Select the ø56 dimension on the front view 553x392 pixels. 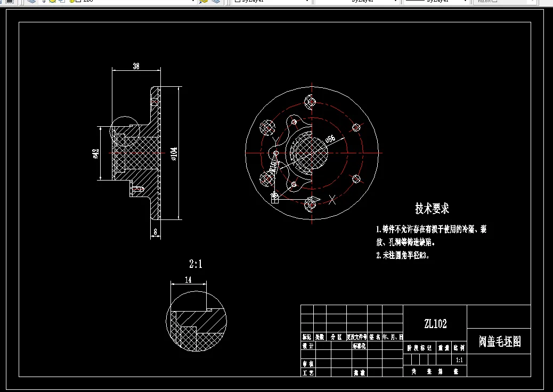330,138
